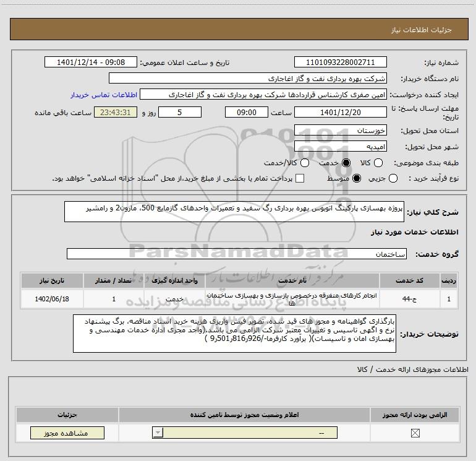Click the تاریخ نیاز column header
476x461 pixels.
52,280
